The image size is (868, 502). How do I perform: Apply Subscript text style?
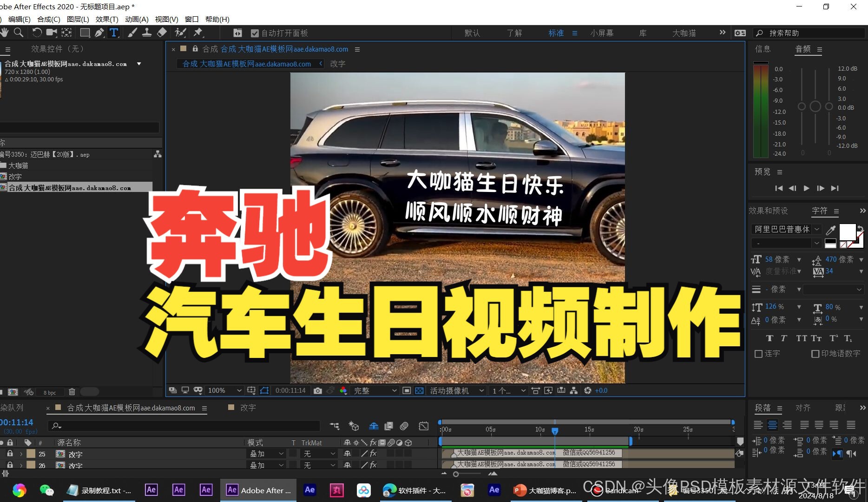[x=848, y=338]
